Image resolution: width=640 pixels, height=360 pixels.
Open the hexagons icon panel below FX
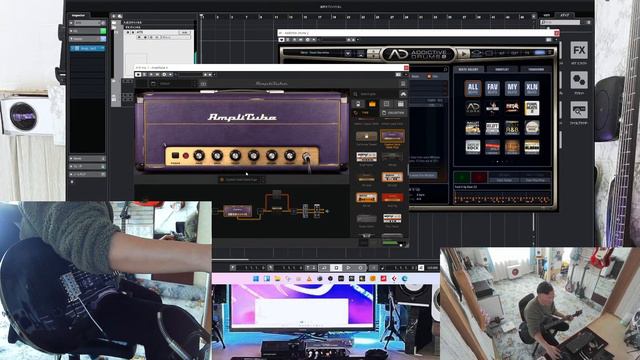(x=579, y=80)
